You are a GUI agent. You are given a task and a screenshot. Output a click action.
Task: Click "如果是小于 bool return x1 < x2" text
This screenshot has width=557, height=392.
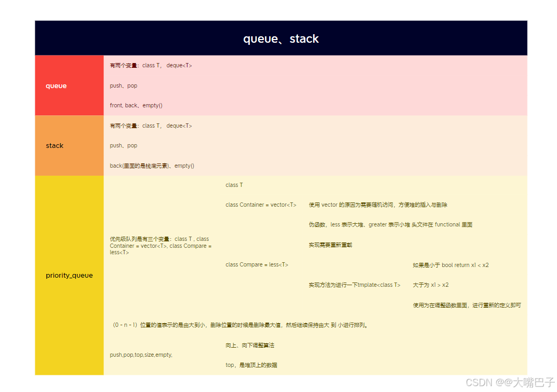click(450, 265)
